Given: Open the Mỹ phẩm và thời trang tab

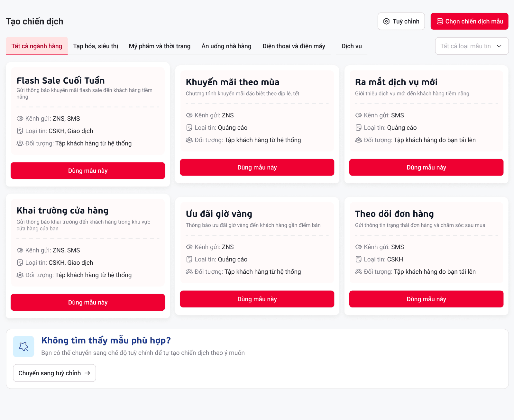Looking at the screenshot, I should [x=160, y=46].
